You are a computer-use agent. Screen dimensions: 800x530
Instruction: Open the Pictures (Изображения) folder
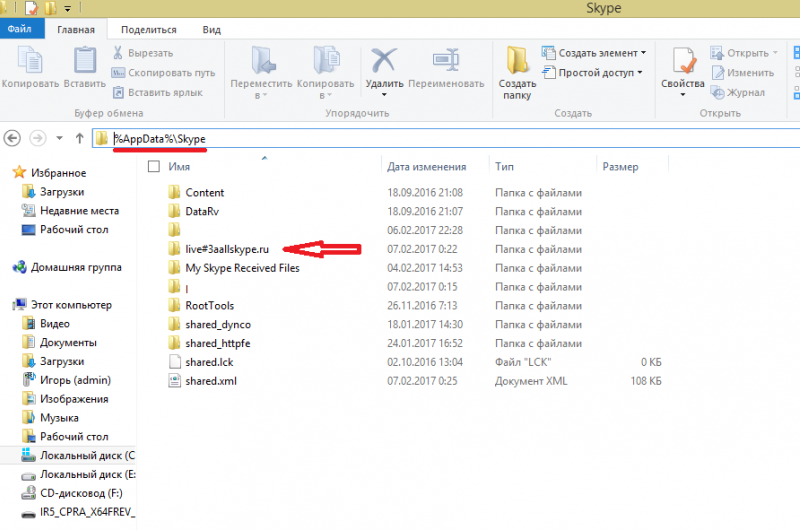(x=74, y=399)
